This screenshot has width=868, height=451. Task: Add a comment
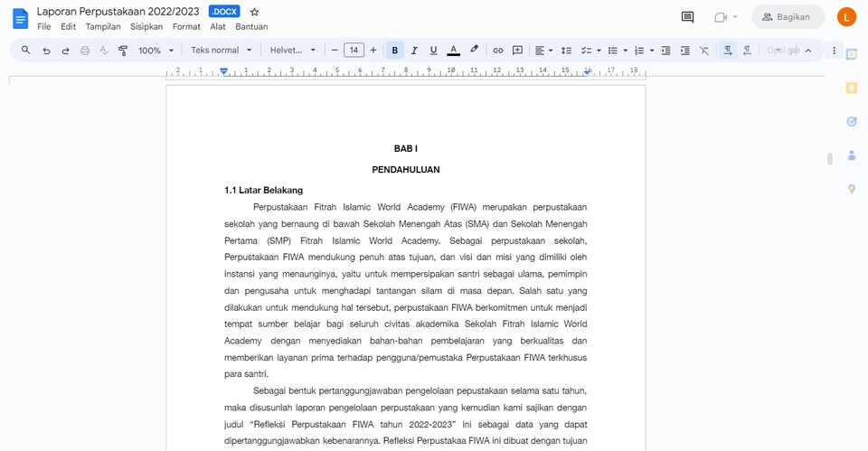pyautogui.click(x=517, y=51)
